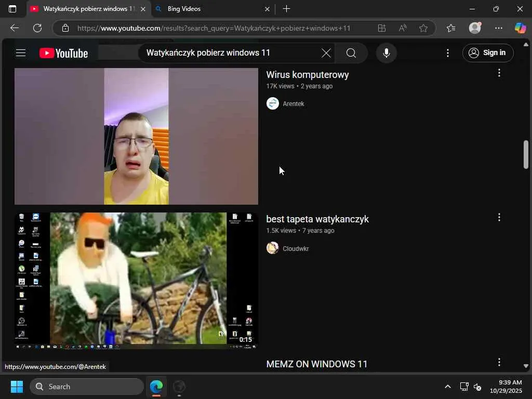532x399 pixels.
Task: Open the clock and date 9:39 AM
Action: click(506, 387)
